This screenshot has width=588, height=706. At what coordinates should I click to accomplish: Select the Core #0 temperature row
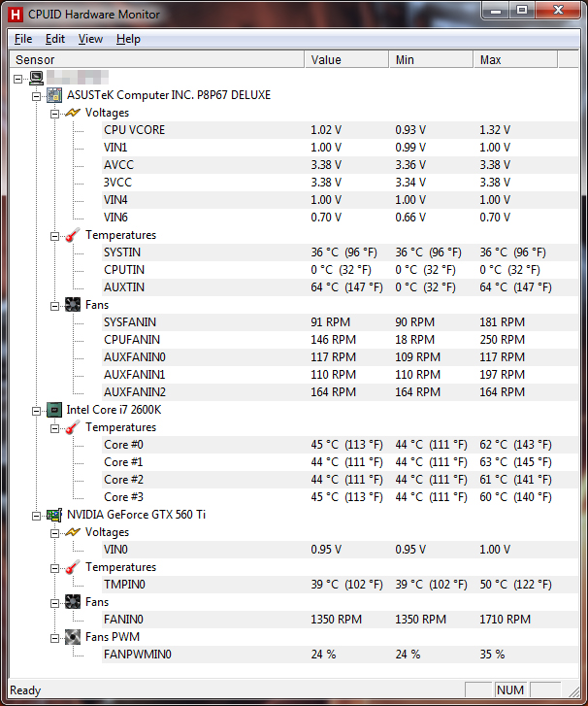[341, 445]
